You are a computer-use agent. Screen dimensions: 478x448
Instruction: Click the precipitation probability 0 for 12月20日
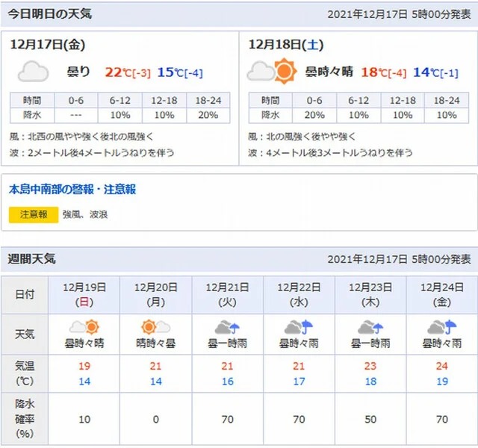pyautogui.click(x=156, y=420)
